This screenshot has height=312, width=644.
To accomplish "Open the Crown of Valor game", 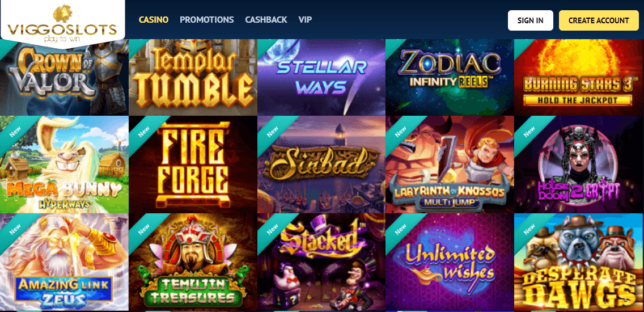I will tap(64, 77).
